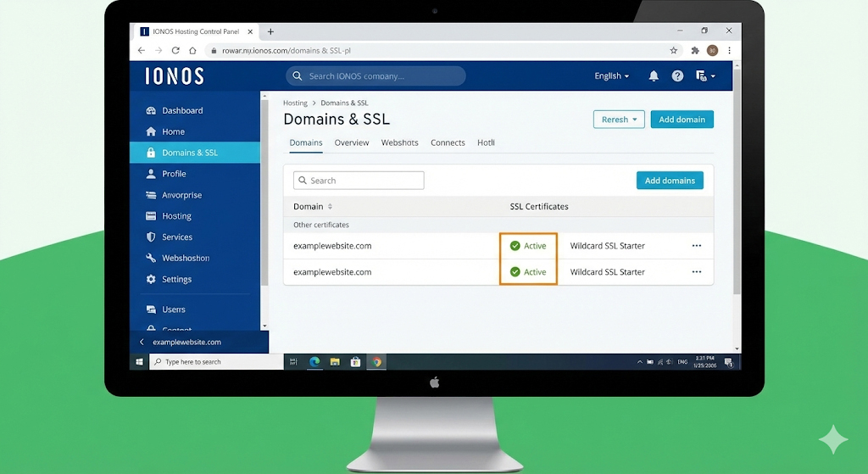The height and width of the screenshot is (474, 868).
Task: Open second examplewebsite.com row more options
Action: coord(697,272)
